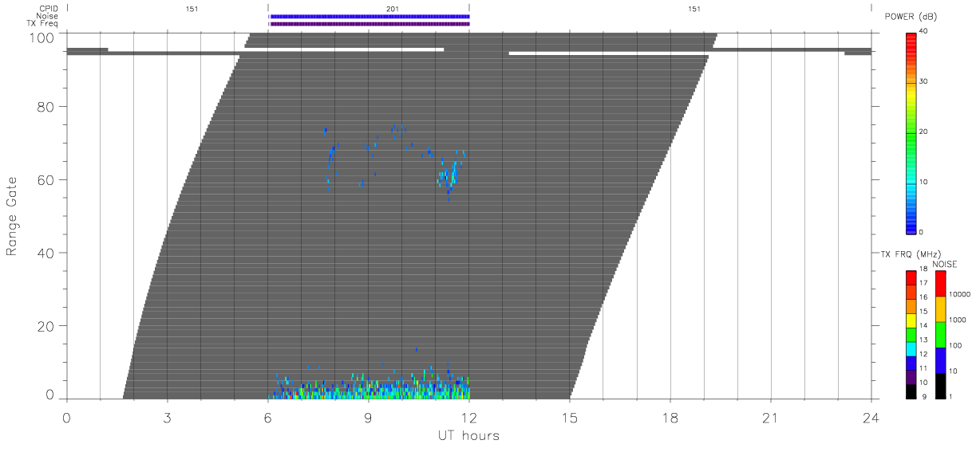This screenshot has height=452, width=980.
Task: Click the "1000" label on NOISE scale
Action: (x=958, y=320)
